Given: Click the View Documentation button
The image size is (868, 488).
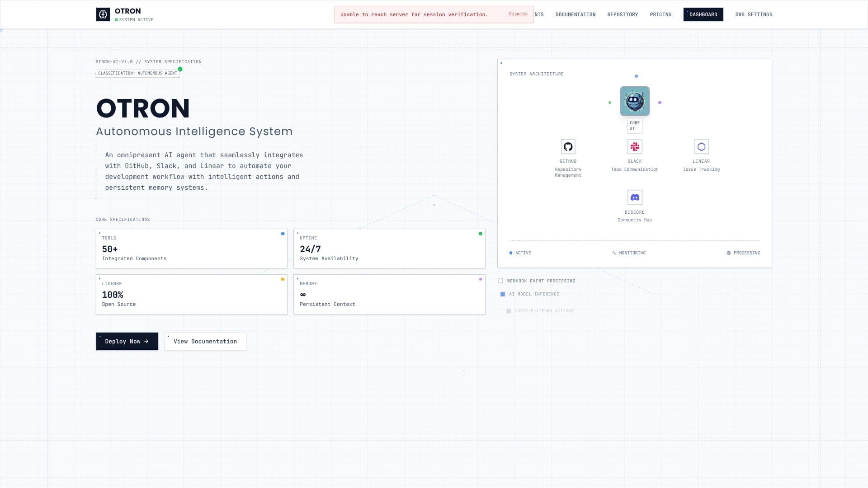Looking at the screenshot, I should pos(205,342).
